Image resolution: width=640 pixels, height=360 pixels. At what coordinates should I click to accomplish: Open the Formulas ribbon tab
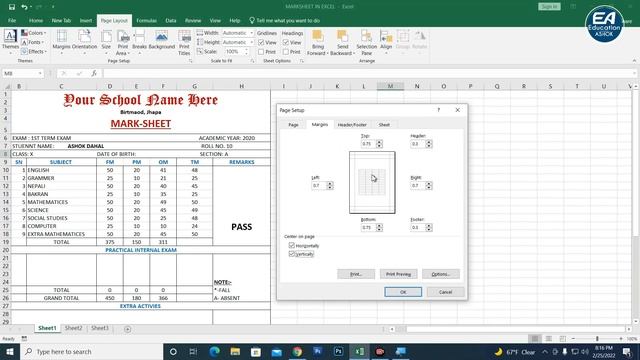146,20
